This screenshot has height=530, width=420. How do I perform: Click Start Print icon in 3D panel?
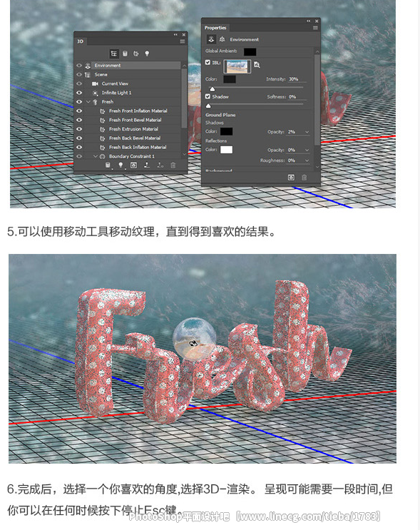point(147,165)
